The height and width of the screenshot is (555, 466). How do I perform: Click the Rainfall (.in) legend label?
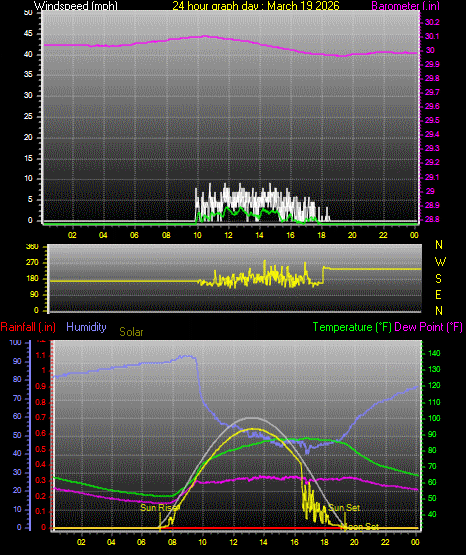(28, 327)
